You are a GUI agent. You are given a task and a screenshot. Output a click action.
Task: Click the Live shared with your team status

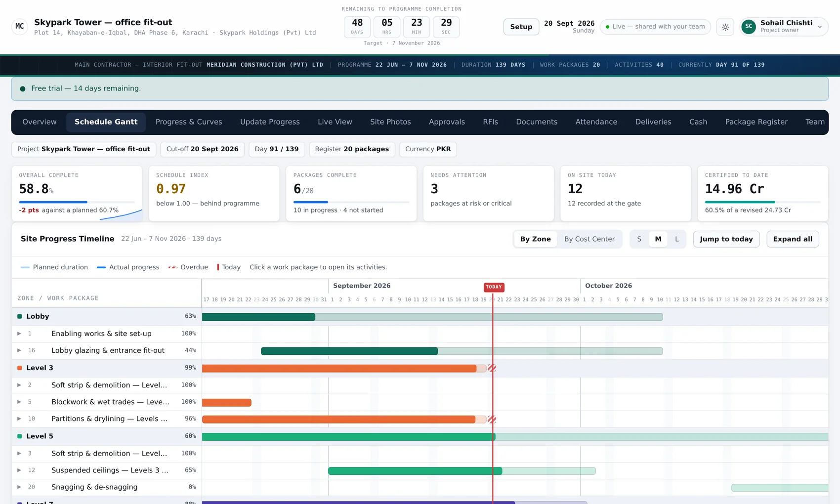pos(655,27)
